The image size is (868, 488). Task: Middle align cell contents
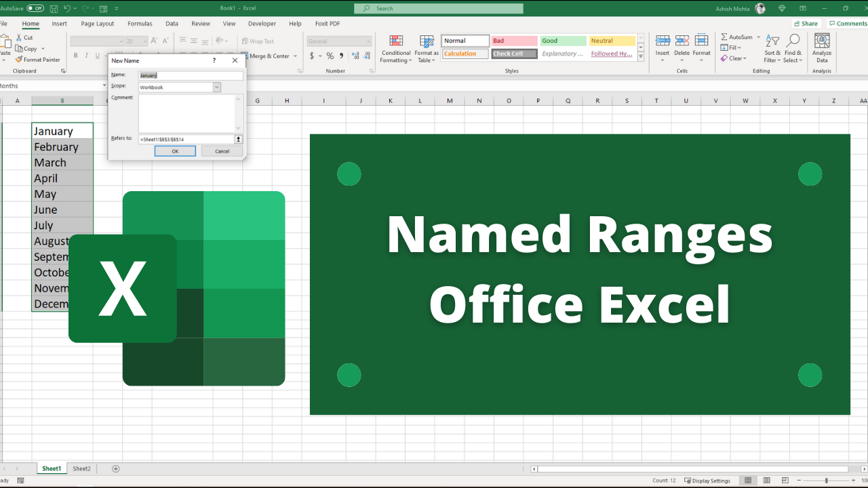pos(195,41)
